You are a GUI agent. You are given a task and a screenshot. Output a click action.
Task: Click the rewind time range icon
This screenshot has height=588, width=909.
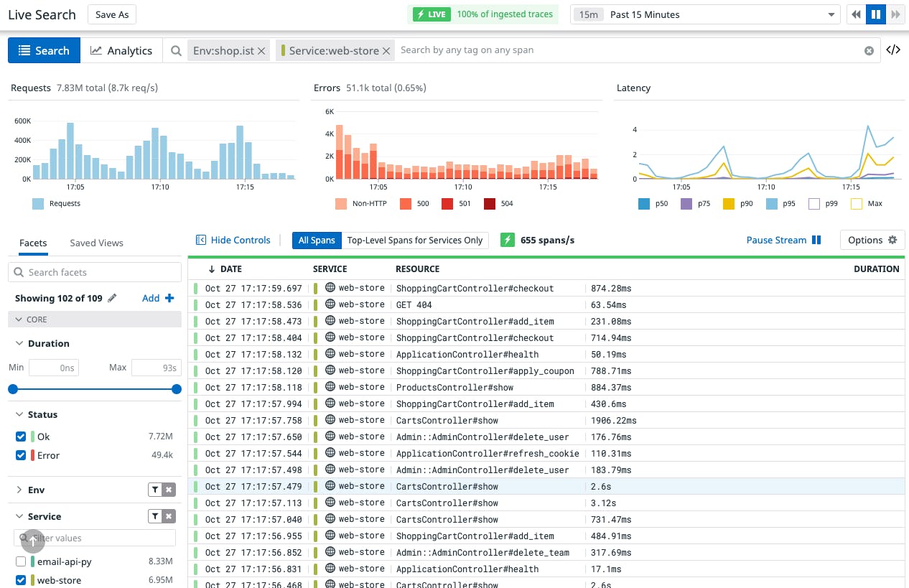tap(856, 14)
